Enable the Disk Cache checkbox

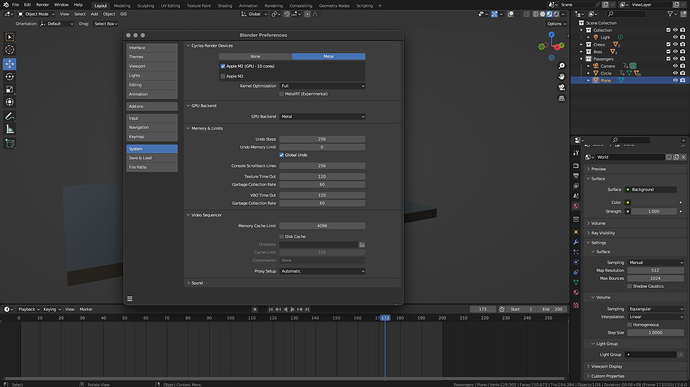282,236
